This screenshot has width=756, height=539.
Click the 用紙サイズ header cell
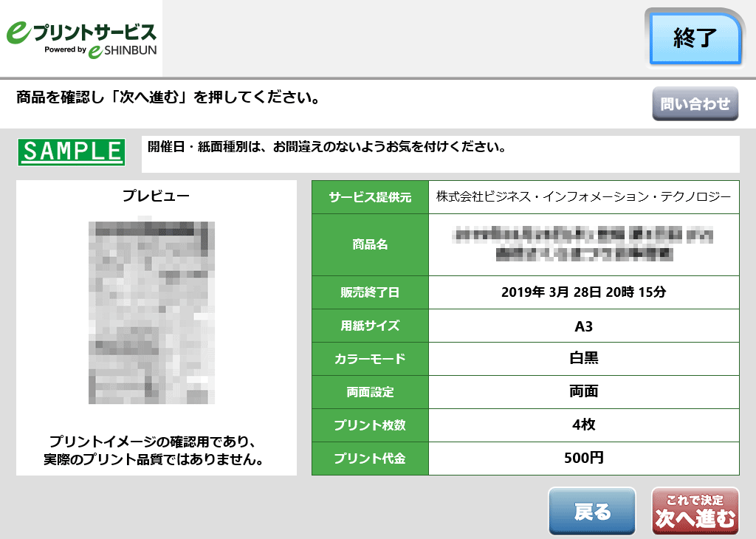coord(371,326)
